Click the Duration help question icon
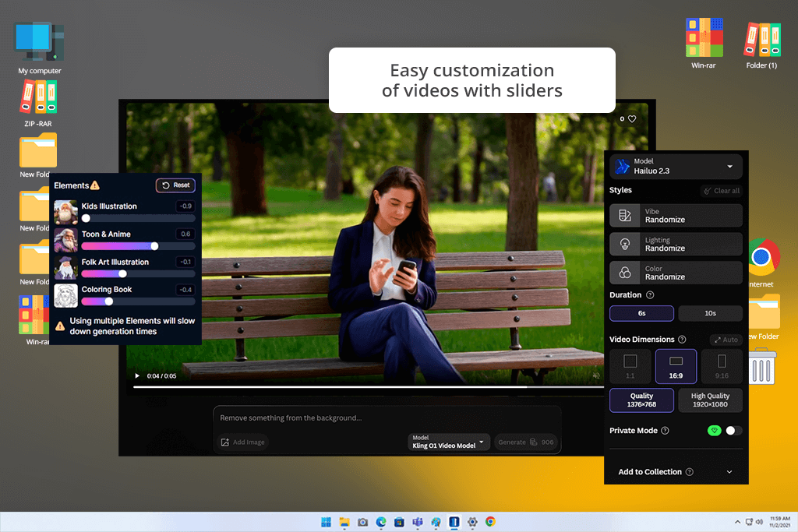Image resolution: width=798 pixels, height=532 pixels. pyautogui.click(x=650, y=295)
